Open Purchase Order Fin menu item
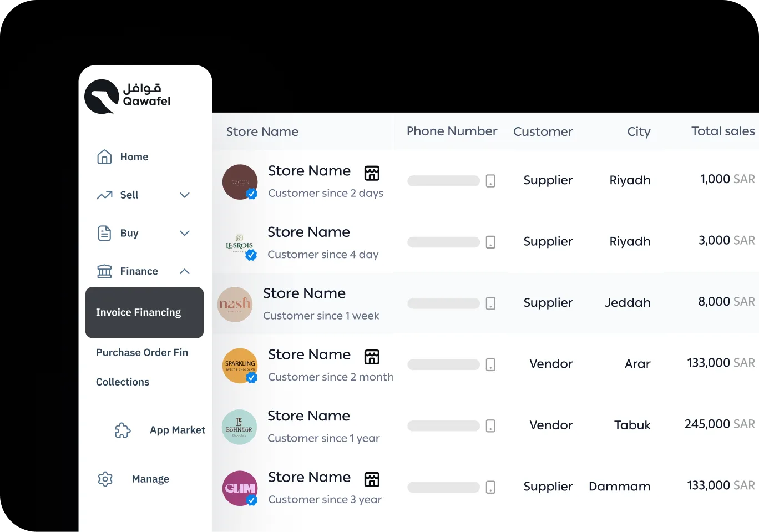This screenshot has width=759, height=532. click(x=142, y=353)
